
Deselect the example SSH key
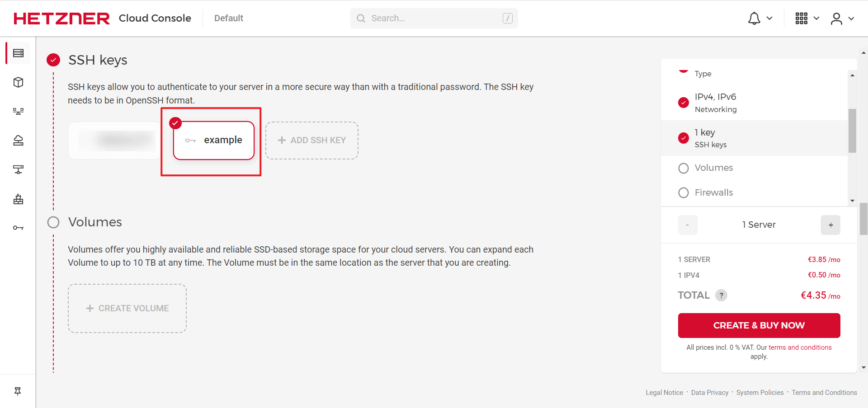(x=214, y=141)
